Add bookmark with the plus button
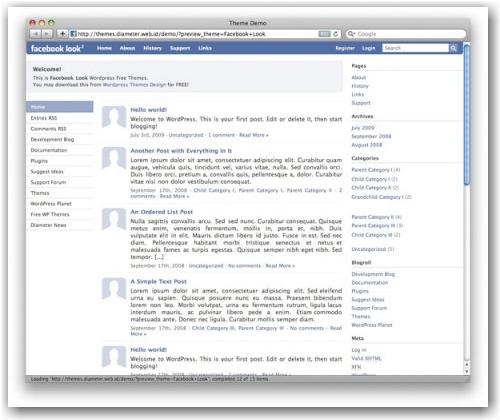The width and height of the screenshot is (500, 420). click(x=62, y=34)
